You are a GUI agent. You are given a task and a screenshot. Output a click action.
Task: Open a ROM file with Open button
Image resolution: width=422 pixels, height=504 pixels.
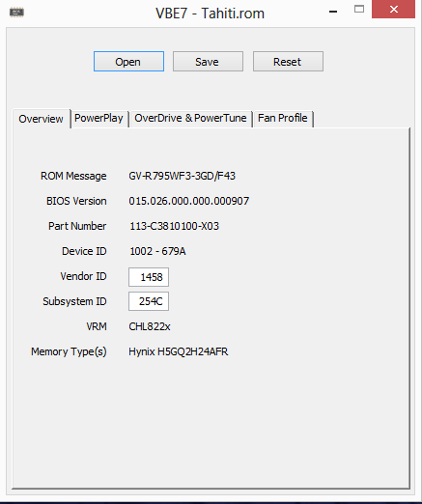(128, 62)
